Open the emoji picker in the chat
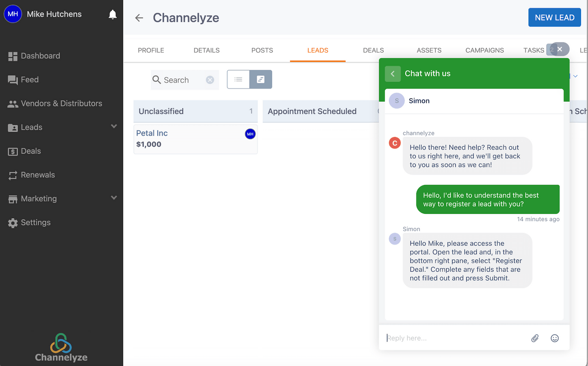Image resolution: width=588 pixels, height=366 pixels. 554,338
